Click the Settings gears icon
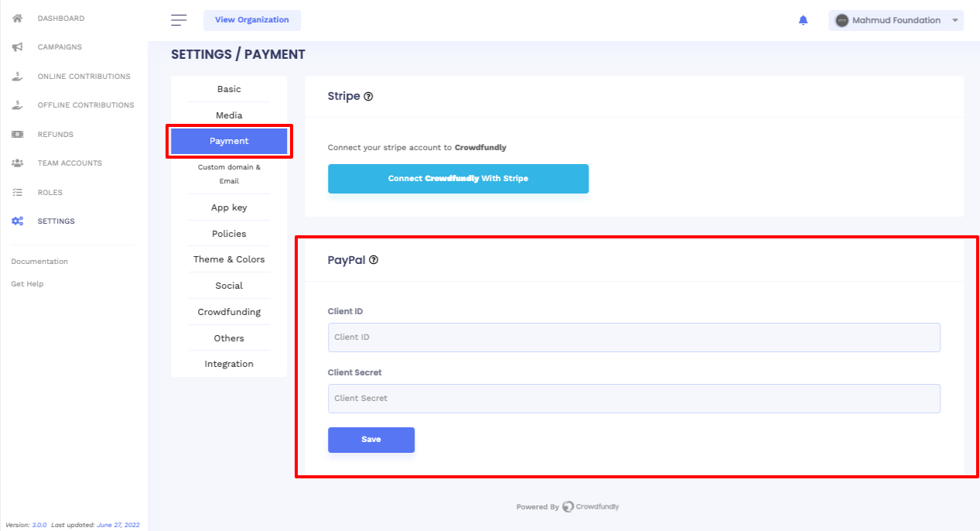 click(17, 221)
